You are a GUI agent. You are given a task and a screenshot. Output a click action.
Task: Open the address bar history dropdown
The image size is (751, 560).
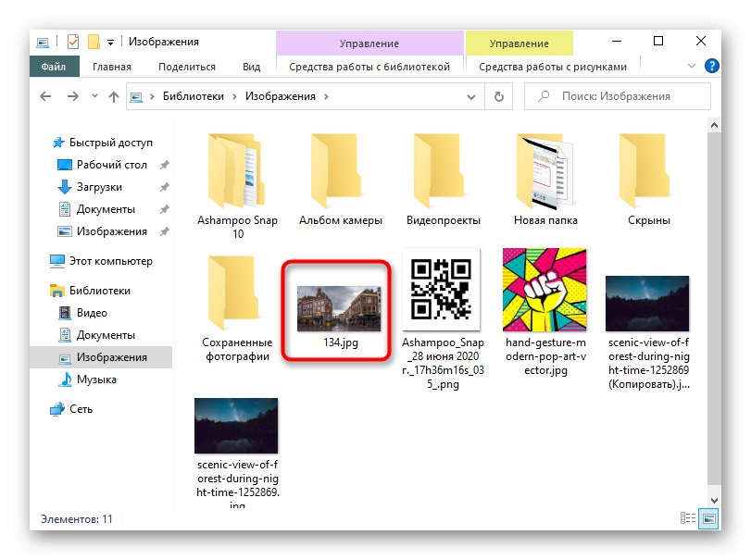click(471, 96)
